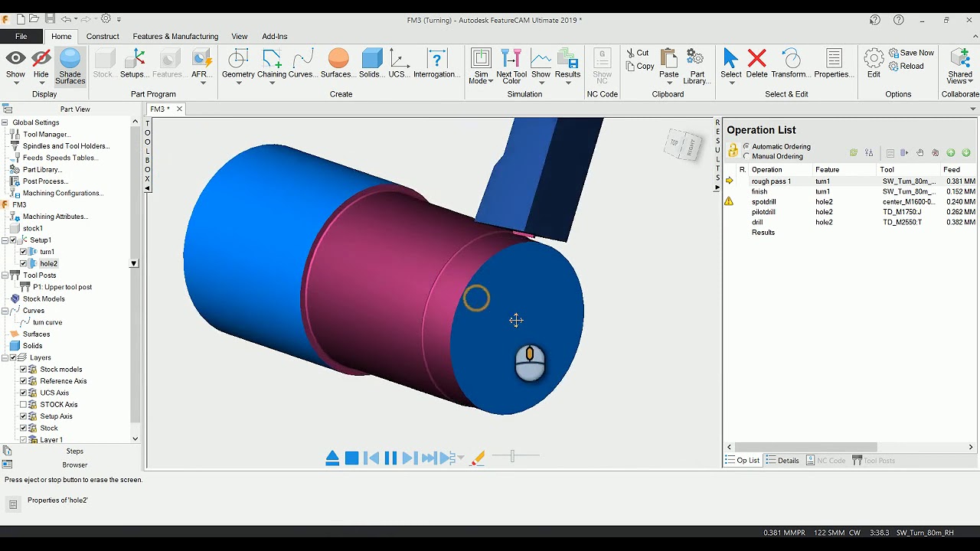Open the Next Tool Color dropdown
Screen dimensions: 980x551
pos(511,67)
